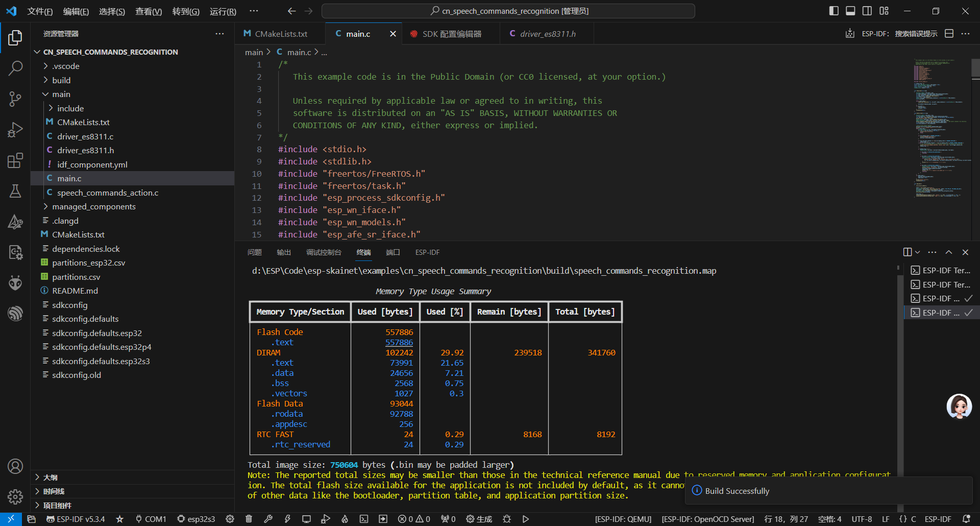Open the Testing flask view
Image resolution: width=980 pixels, height=526 pixels.
[15, 192]
